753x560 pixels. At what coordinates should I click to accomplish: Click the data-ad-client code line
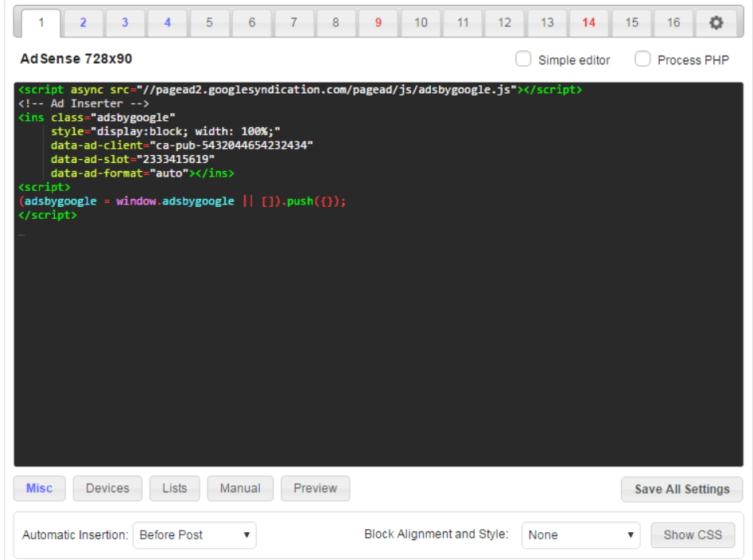[x=182, y=145]
